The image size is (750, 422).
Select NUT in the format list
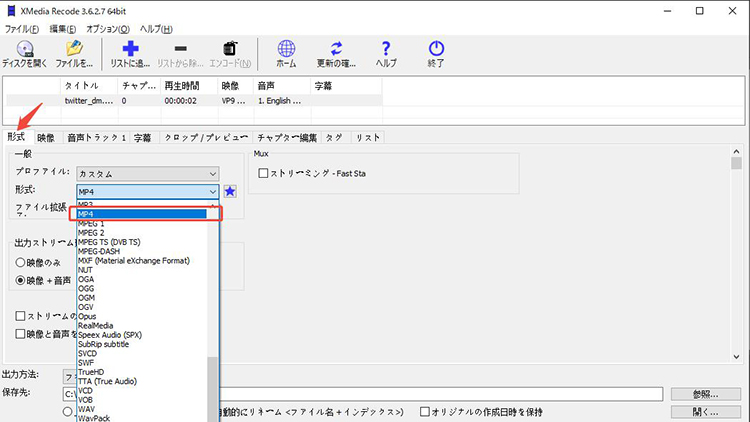(142, 270)
